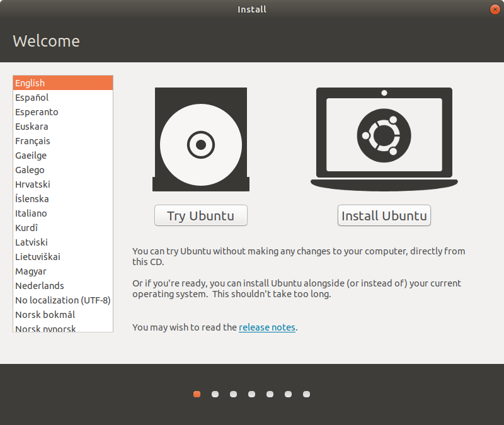Pick Íslenska from the list
This screenshot has width=504, height=425.
[x=63, y=198]
